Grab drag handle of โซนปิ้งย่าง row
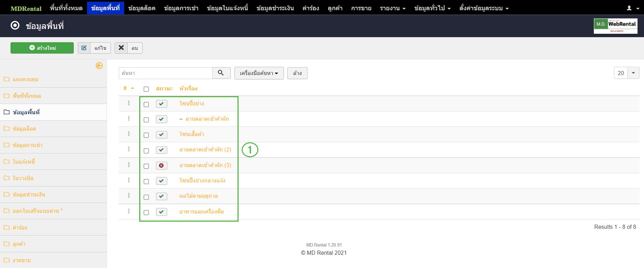 (x=129, y=103)
